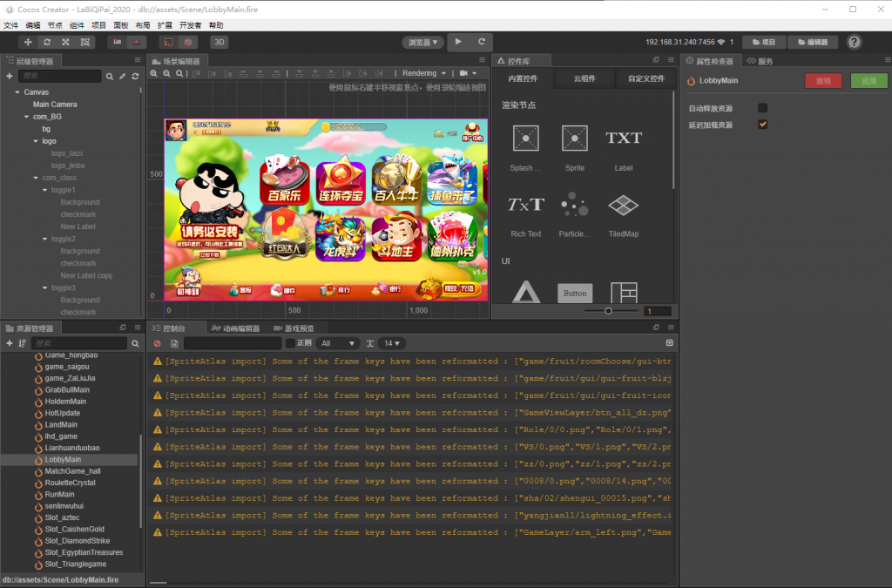The width and height of the screenshot is (892, 588).
Task: Select the Main Camera node
Action: (x=55, y=105)
